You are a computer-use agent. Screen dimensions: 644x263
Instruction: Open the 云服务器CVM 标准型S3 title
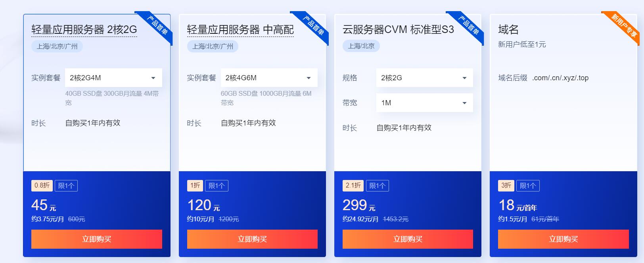click(x=398, y=29)
